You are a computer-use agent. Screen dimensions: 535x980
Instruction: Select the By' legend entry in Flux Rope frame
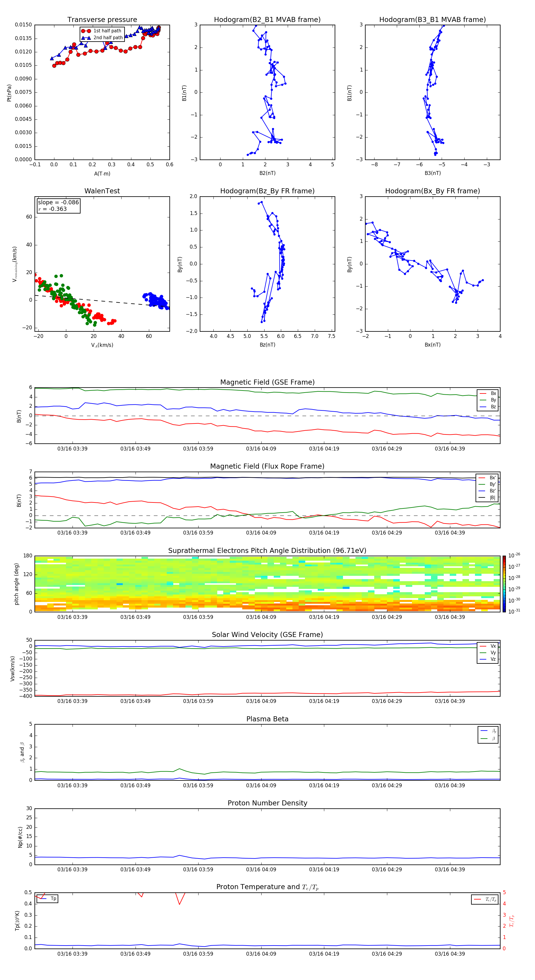coord(487,484)
